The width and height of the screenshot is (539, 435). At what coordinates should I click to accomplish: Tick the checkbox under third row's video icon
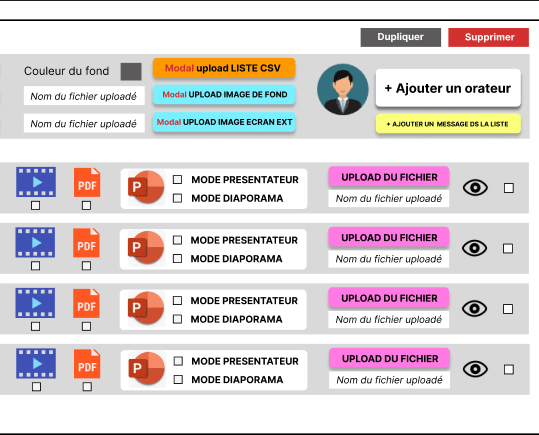pos(35,326)
